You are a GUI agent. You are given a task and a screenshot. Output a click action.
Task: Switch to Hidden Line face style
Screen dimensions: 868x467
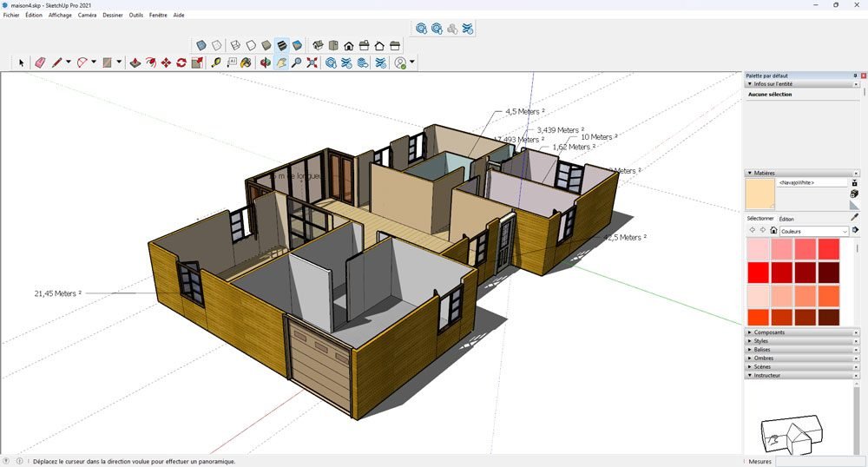(x=251, y=45)
